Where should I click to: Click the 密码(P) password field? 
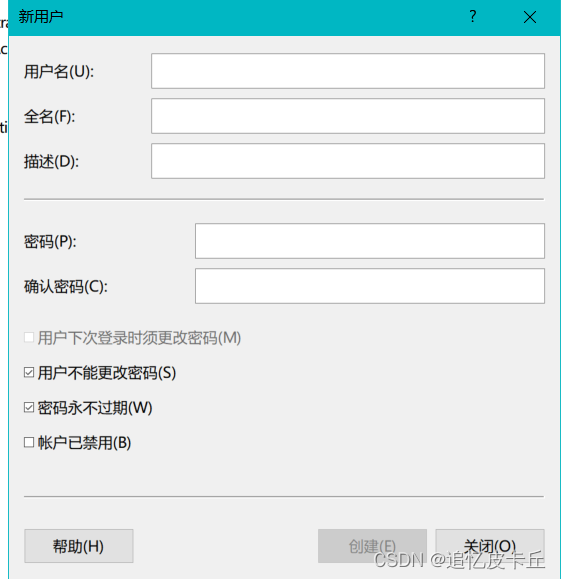(x=370, y=241)
